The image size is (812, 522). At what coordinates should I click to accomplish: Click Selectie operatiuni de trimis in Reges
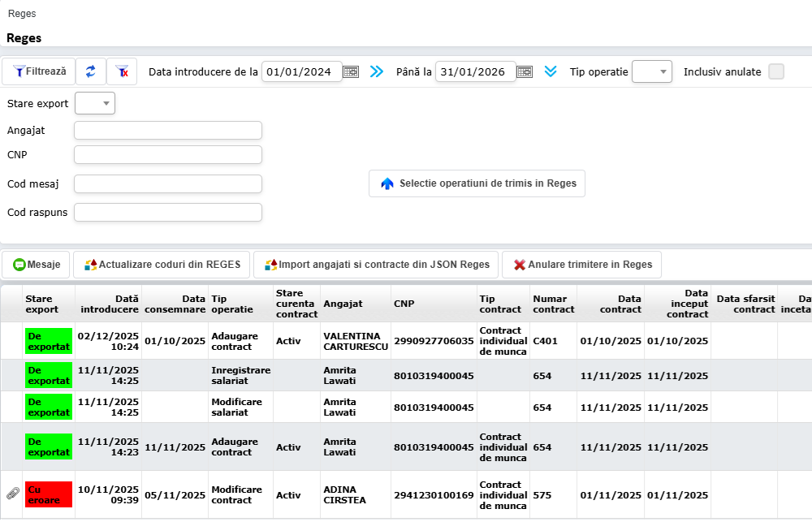[477, 183]
